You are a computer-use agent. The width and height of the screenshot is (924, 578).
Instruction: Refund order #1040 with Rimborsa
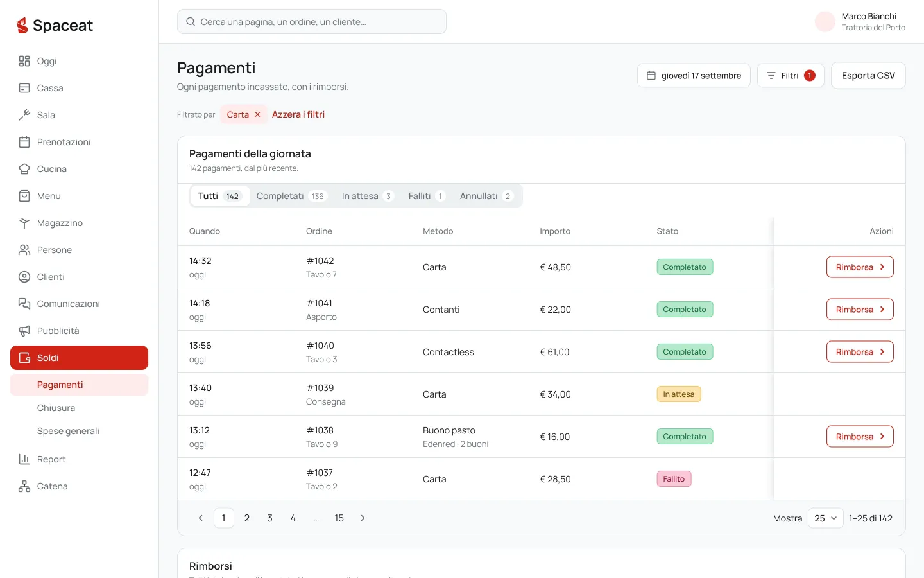click(x=860, y=352)
